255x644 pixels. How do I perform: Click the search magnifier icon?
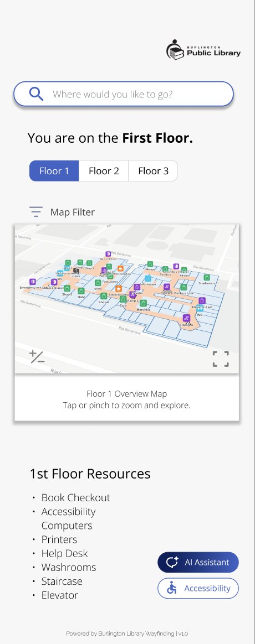(x=36, y=94)
